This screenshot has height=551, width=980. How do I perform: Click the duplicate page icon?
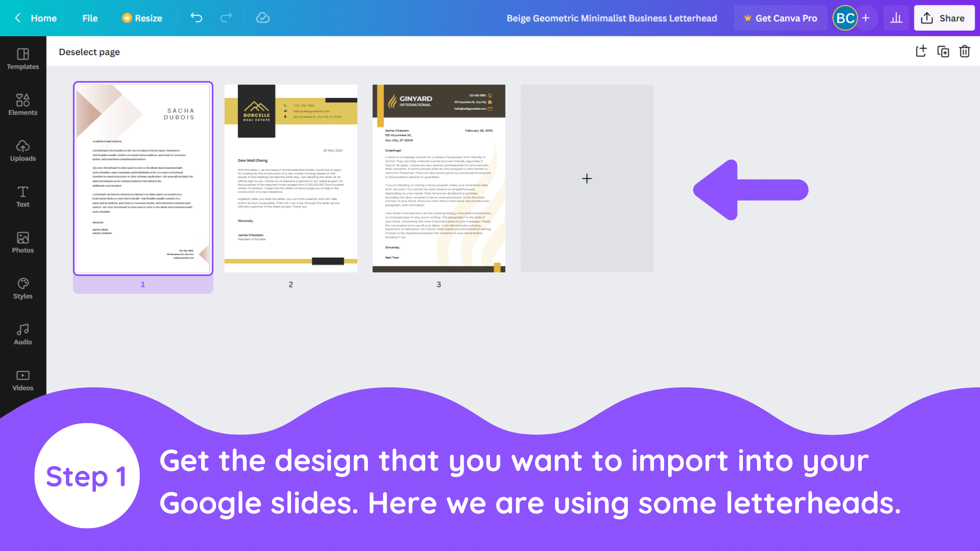pos(944,52)
